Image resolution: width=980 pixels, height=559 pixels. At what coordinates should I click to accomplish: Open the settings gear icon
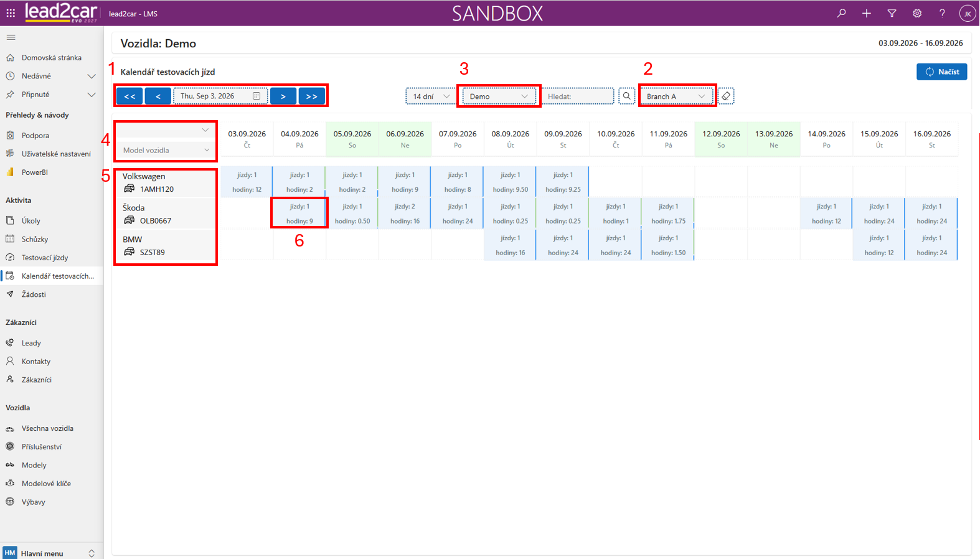coord(917,13)
